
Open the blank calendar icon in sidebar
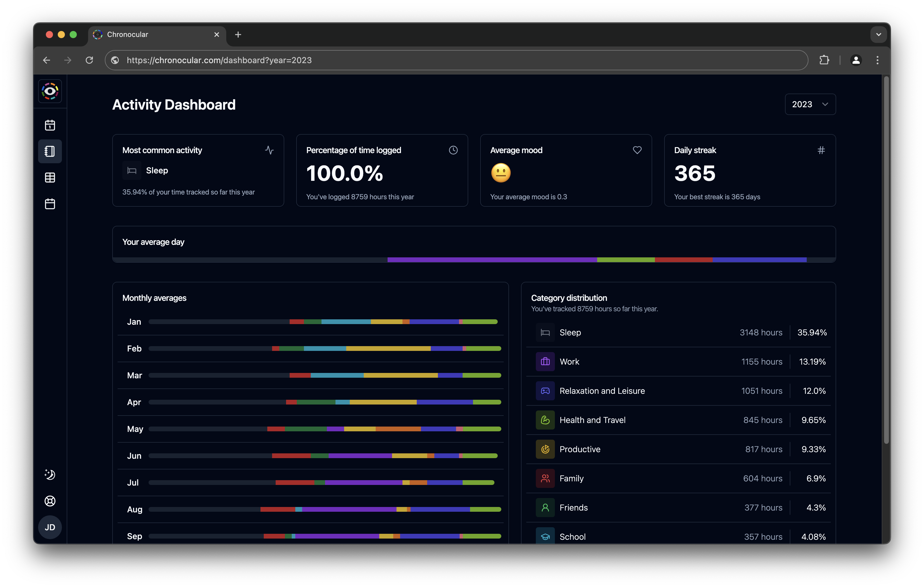[x=50, y=203]
